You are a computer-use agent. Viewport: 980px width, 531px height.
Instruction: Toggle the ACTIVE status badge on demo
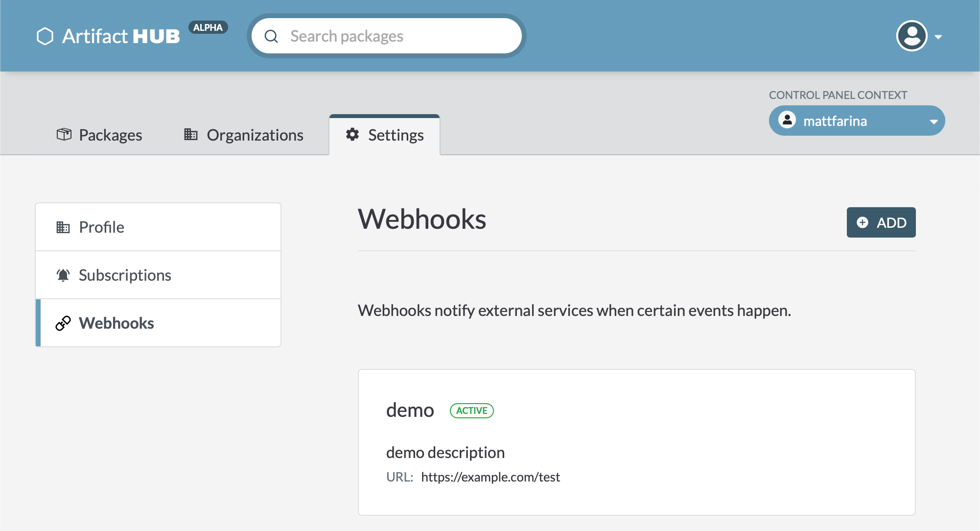pos(471,410)
